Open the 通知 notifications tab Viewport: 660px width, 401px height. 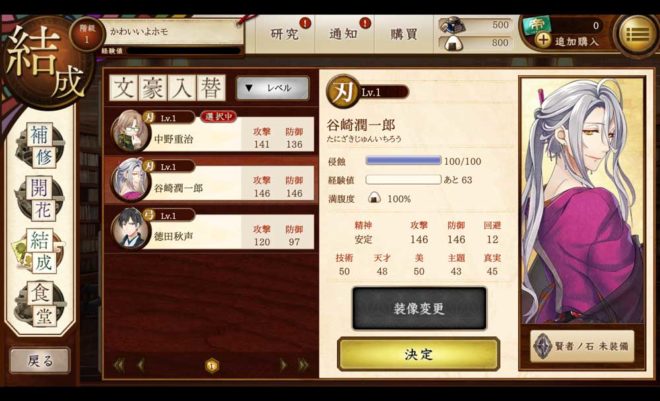344,34
